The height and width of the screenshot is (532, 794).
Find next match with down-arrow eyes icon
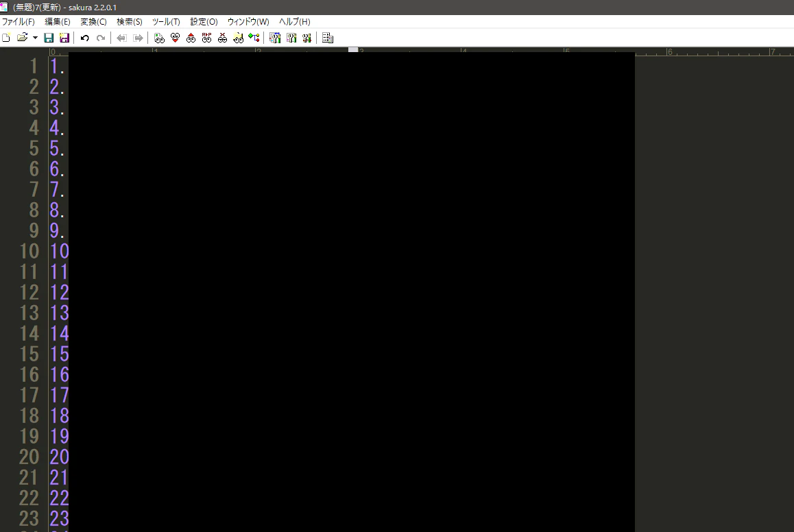click(176, 38)
